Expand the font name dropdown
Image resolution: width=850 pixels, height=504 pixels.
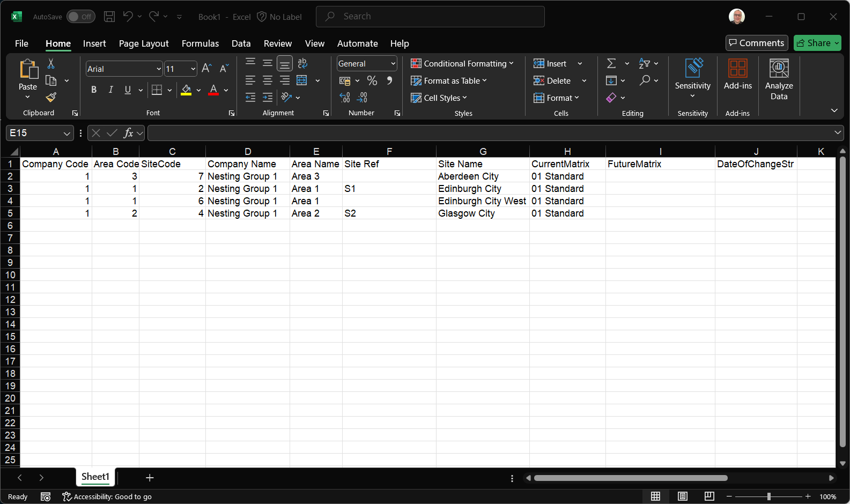tap(159, 69)
